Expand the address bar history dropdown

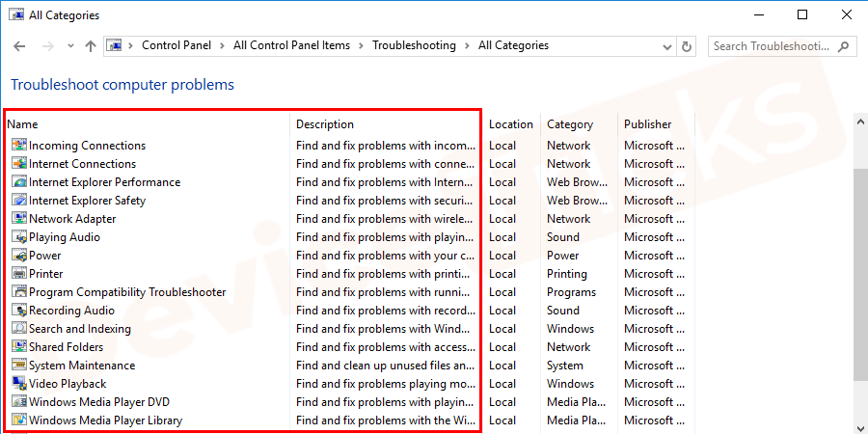tap(666, 46)
